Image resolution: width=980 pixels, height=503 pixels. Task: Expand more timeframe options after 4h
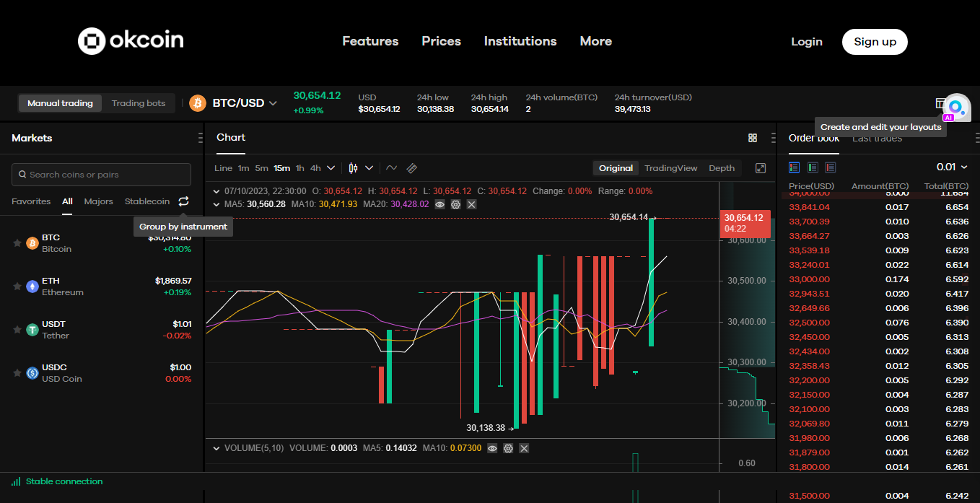click(x=331, y=168)
